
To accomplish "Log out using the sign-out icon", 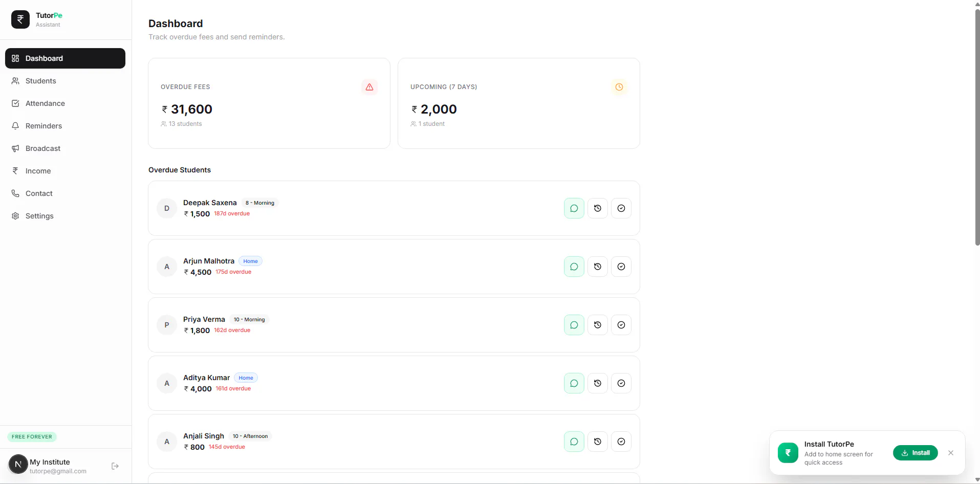I will pos(115,466).
